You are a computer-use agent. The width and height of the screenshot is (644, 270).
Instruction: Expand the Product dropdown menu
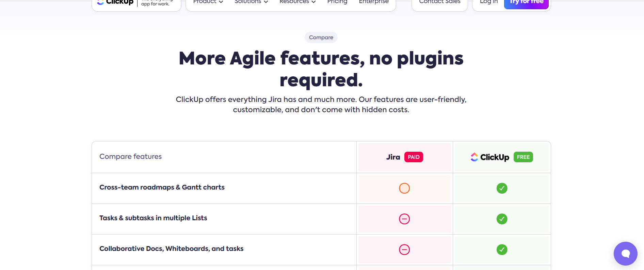click(x=208, y=2)
